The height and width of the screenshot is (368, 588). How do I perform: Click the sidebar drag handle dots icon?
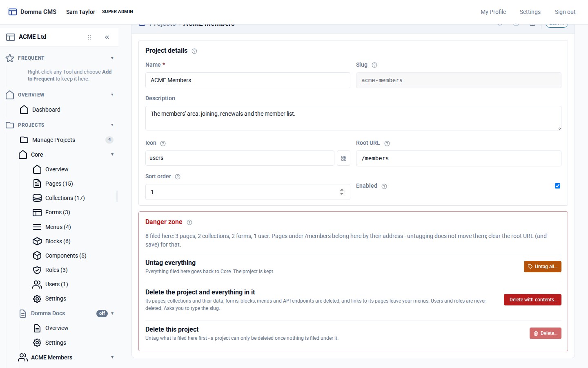pyautogui.click(x=89, y=37)
